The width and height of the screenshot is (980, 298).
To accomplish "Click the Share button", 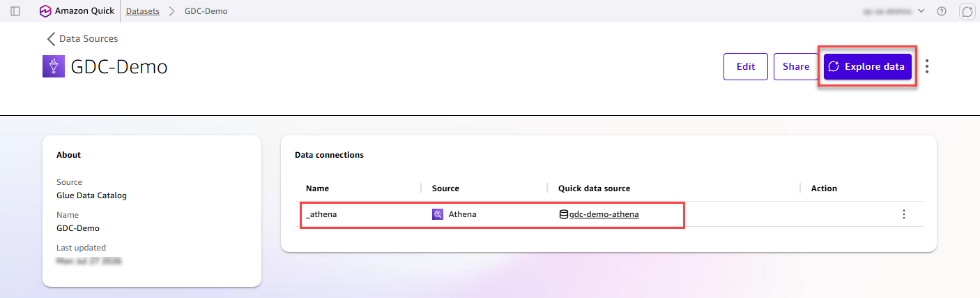I will click(x=796, y=66).
